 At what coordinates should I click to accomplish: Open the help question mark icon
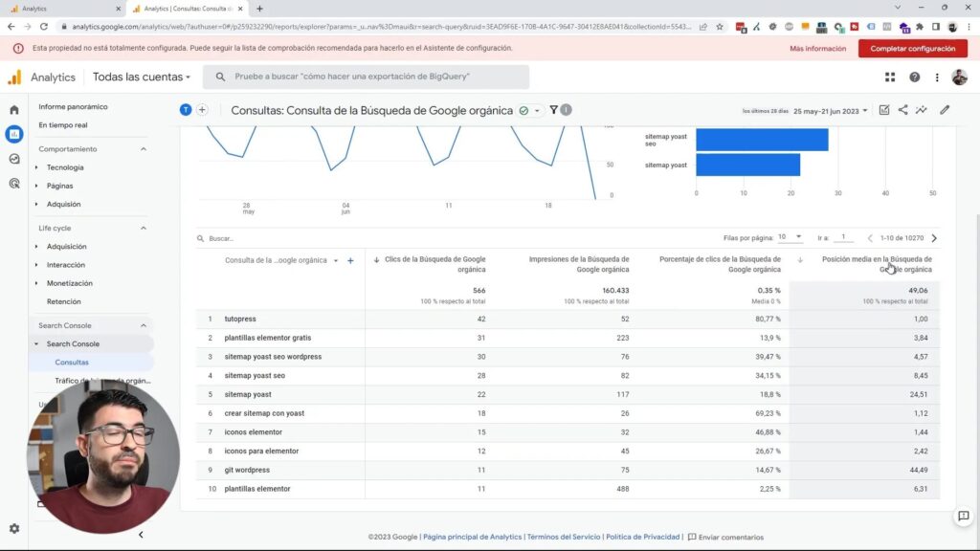click(914, 77)
